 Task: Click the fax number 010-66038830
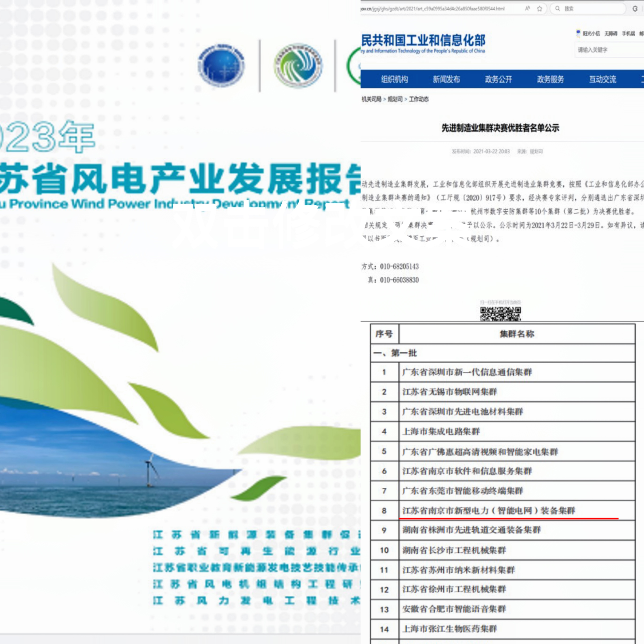pos(399,280)
